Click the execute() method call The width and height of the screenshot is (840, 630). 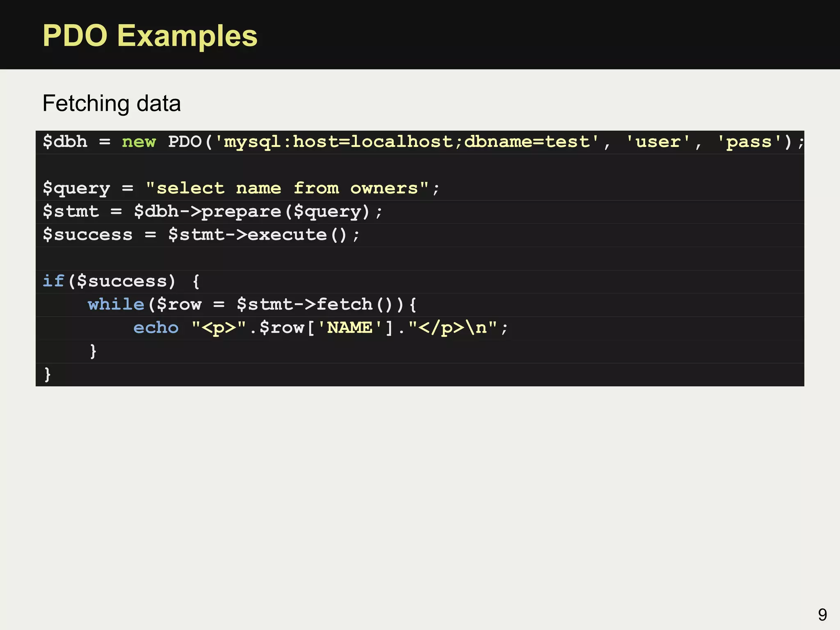pyautogui.click(x=297, y=235)
